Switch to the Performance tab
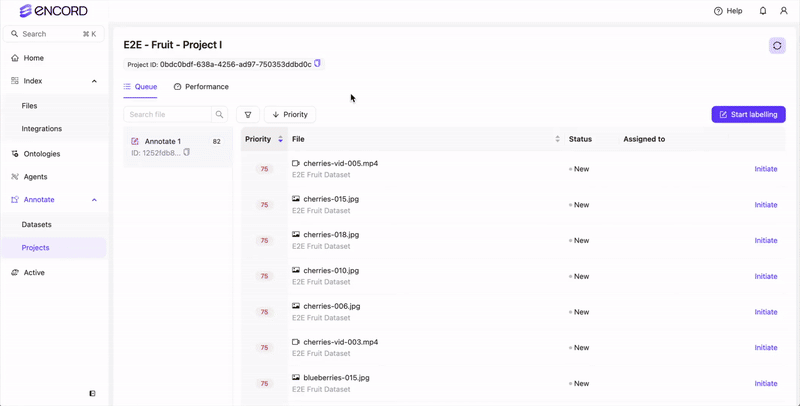The image size is (800, 406). pos(201,87)
